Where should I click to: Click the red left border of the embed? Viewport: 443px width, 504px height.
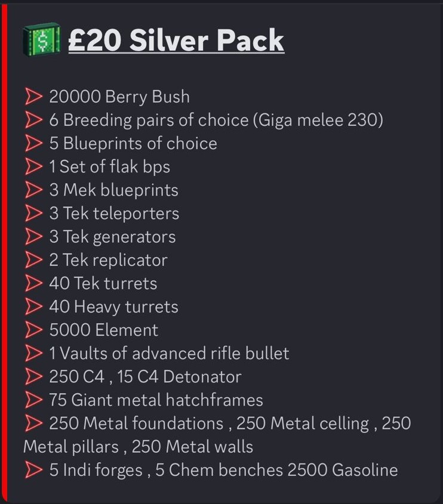[x=4, y=252]
